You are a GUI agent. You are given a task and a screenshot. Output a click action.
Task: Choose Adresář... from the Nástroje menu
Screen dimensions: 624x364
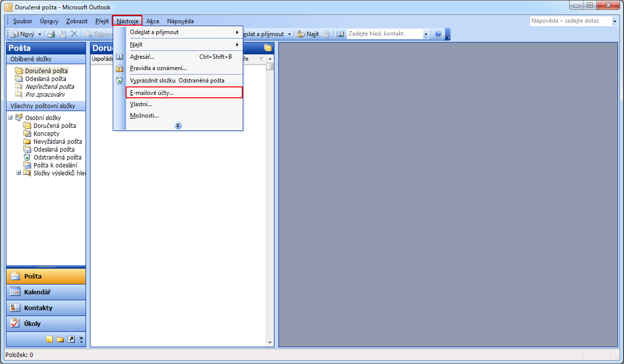pyautogui.click(x=184, y=57)
